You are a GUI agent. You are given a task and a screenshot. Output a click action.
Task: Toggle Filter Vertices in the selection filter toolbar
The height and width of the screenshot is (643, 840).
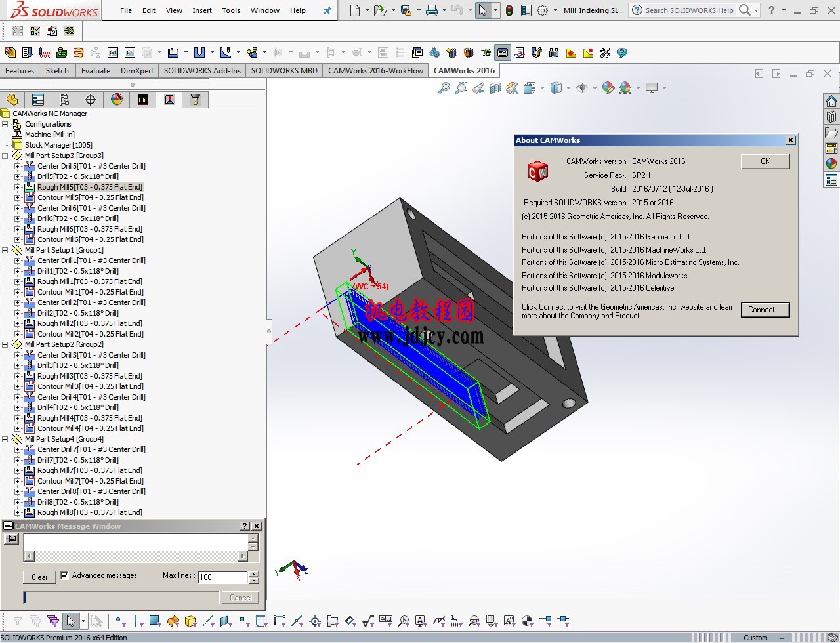click(120, 621)
